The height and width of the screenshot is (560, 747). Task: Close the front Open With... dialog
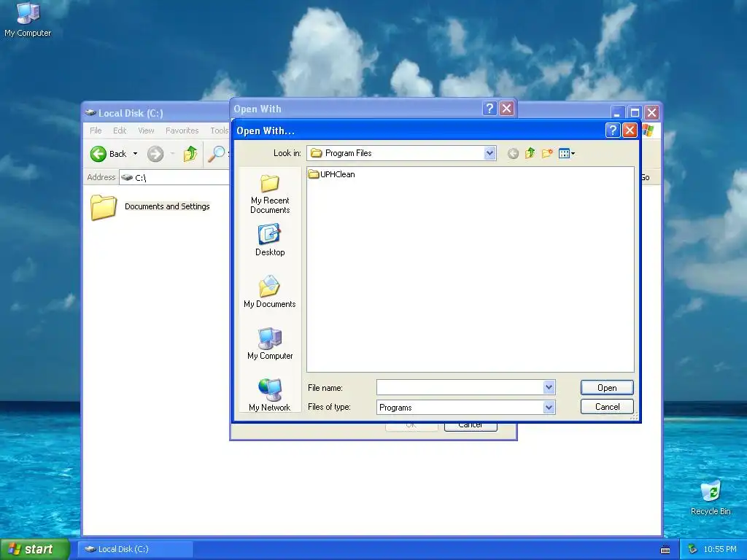630,130
